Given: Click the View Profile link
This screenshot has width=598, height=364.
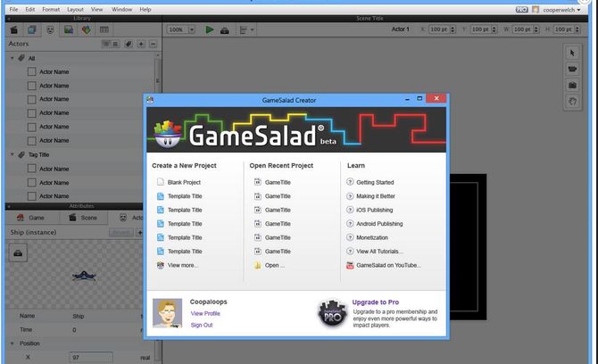Looking at the screenshot, I should click(x=205, y=313).
